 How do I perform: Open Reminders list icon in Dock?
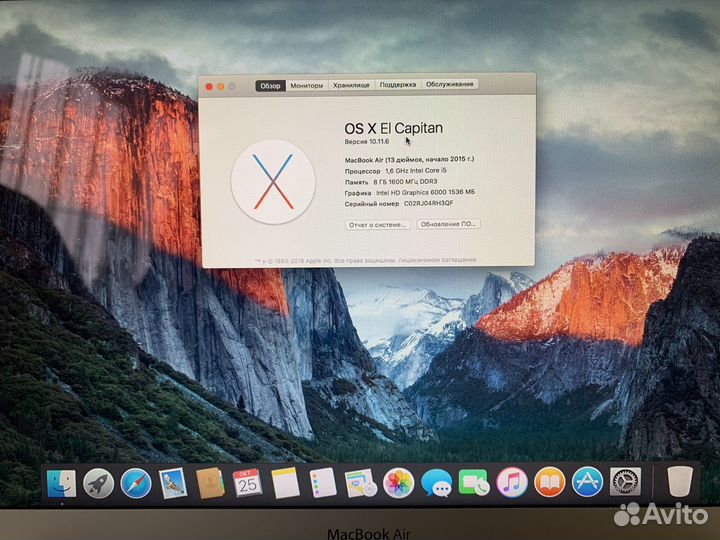[x=323, y=483]
